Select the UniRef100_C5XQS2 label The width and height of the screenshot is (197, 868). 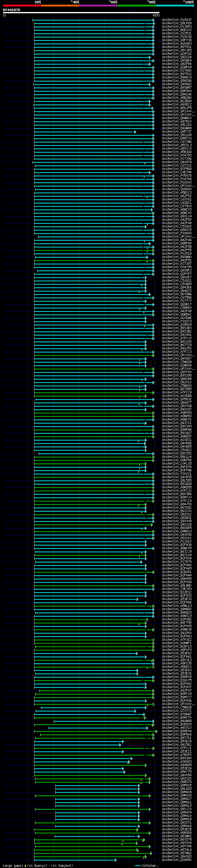pyautogui.click(x=176, y=450)
